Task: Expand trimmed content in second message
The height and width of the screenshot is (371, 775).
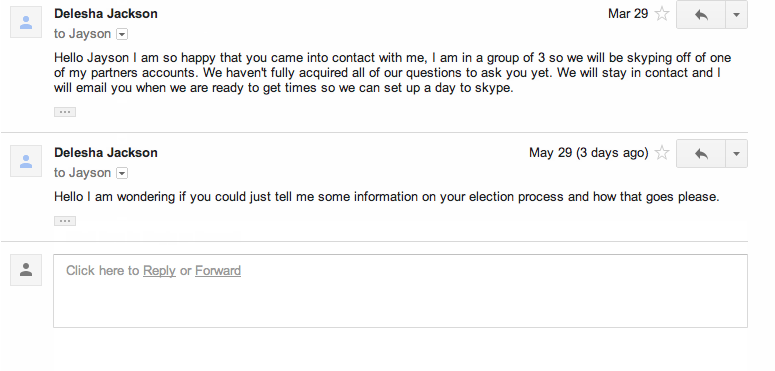Action: click(65, 221)
